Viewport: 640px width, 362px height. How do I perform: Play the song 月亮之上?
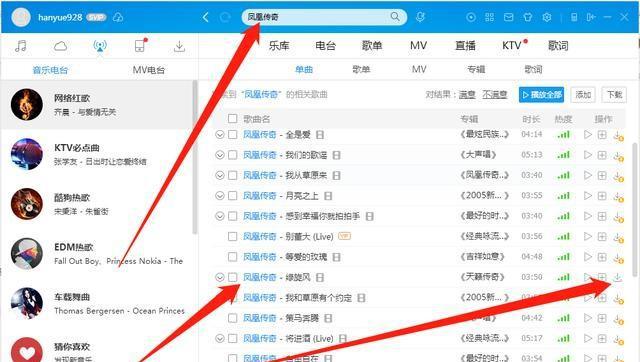pos(588,195)
